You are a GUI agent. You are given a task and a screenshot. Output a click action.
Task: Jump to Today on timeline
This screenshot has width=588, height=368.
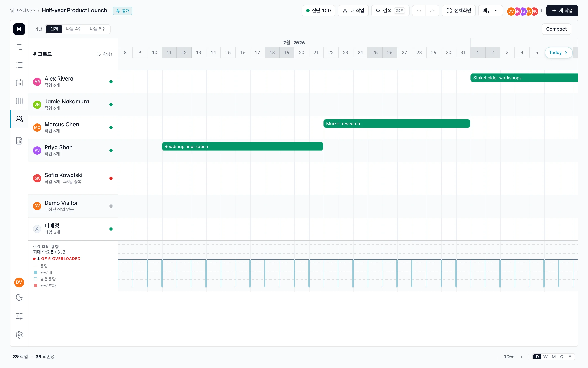pos(558,53)
